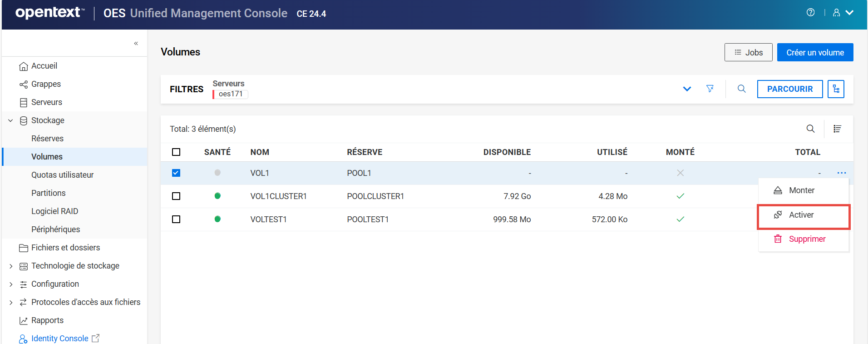Expand the Filtres dropdown chevron
This screenshot has width=868, height=344.
pyautogui.click(x=687, y=89)
